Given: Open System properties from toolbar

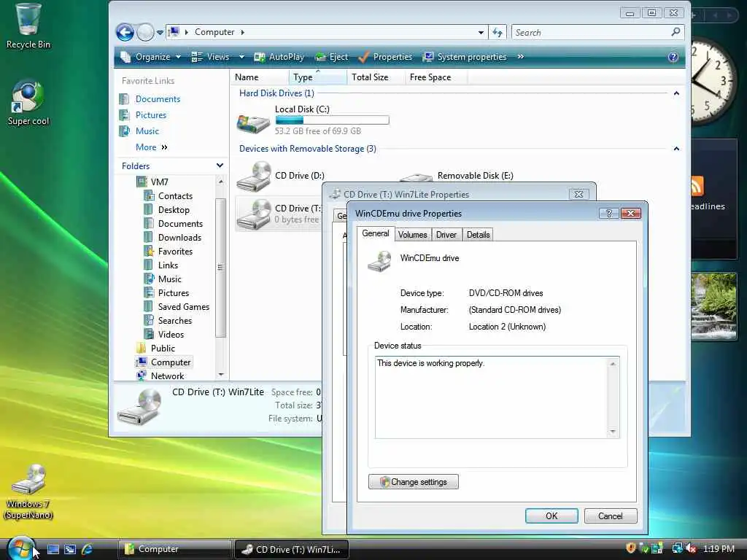Looking at the screenshot, I should point(465,57).
